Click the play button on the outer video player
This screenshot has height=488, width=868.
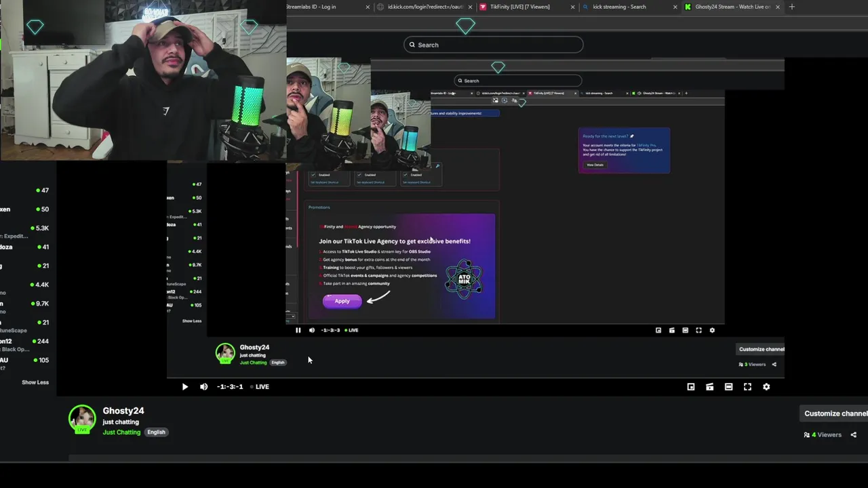pos(184,387)
